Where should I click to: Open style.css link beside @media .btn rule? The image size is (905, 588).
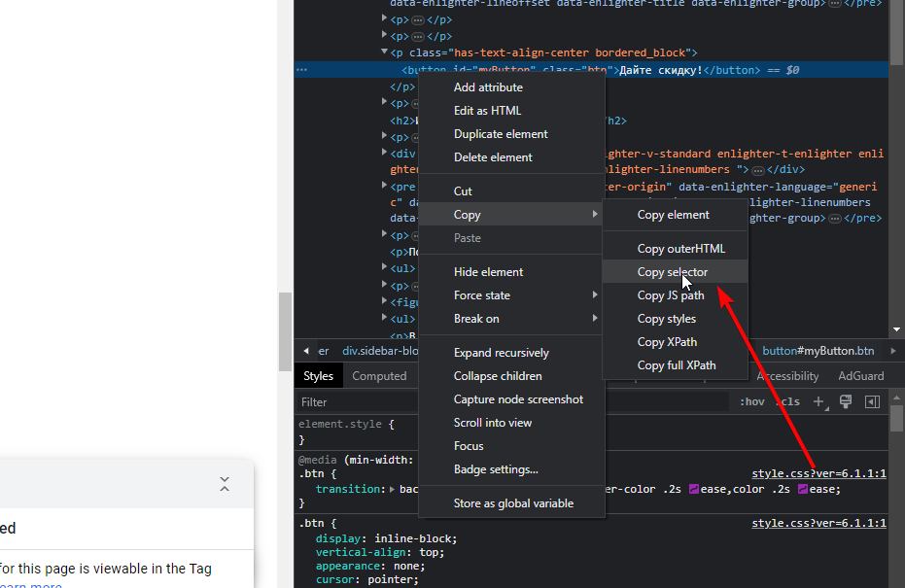(x=818, y=473)
